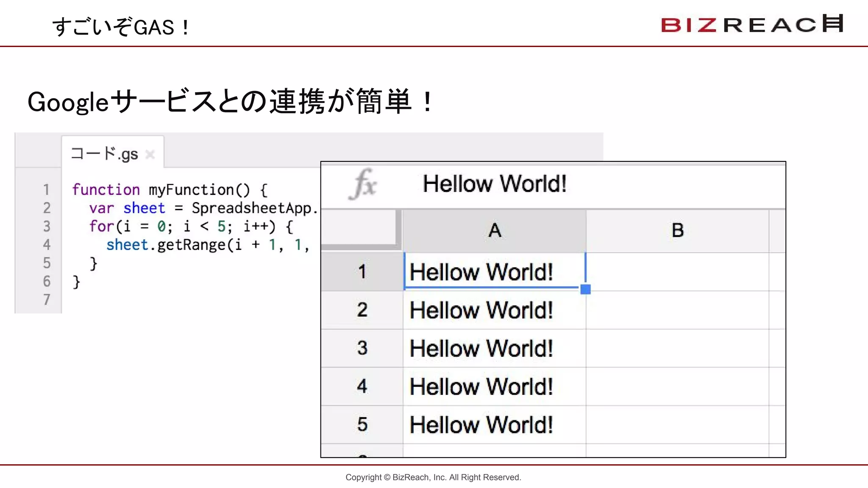Screen dimensions: 868x488
Task: Click the BIZREACH logo
Action: 752,24
